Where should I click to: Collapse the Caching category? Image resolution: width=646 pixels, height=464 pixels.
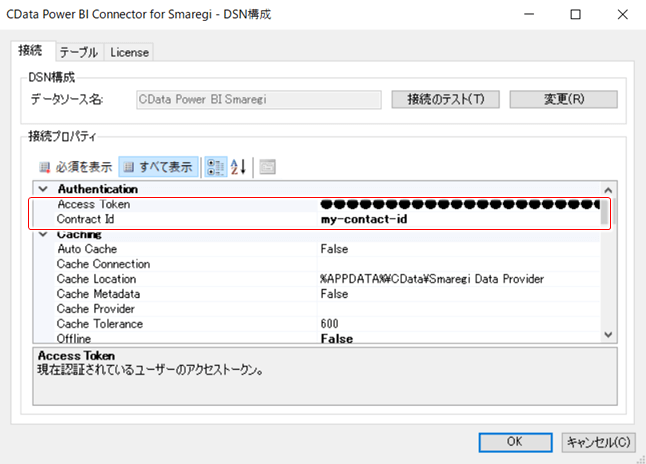tap(43, 234)
